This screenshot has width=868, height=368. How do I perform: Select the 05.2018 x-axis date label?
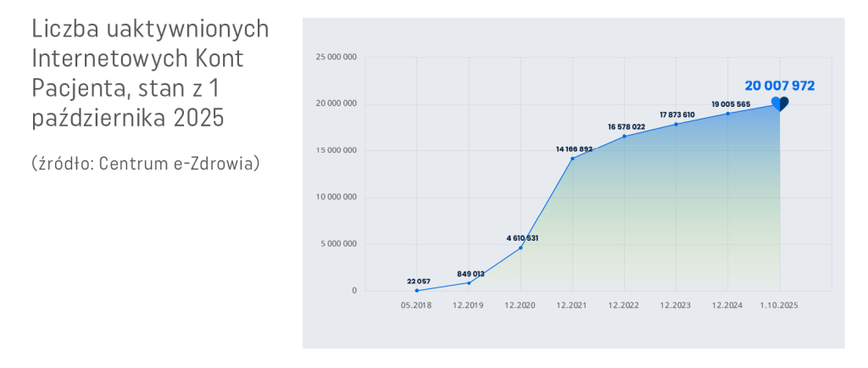417,304
